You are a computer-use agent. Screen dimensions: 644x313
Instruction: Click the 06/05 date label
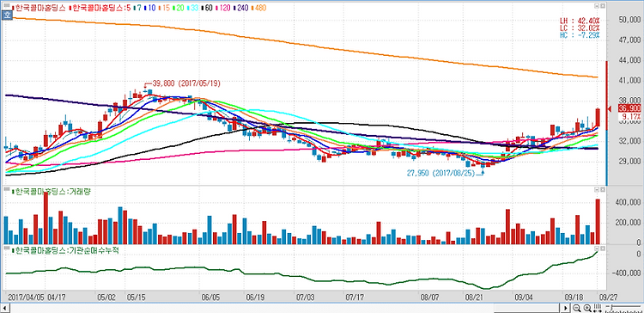210,297
